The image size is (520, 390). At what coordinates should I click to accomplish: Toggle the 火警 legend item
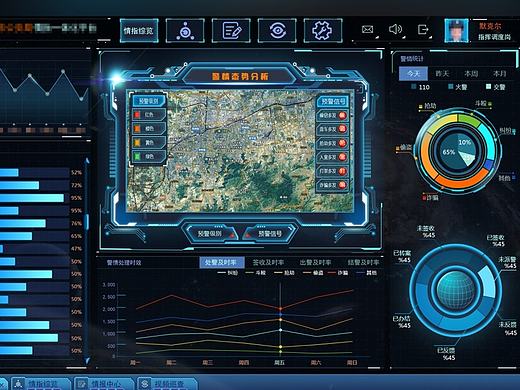(458, 87)
